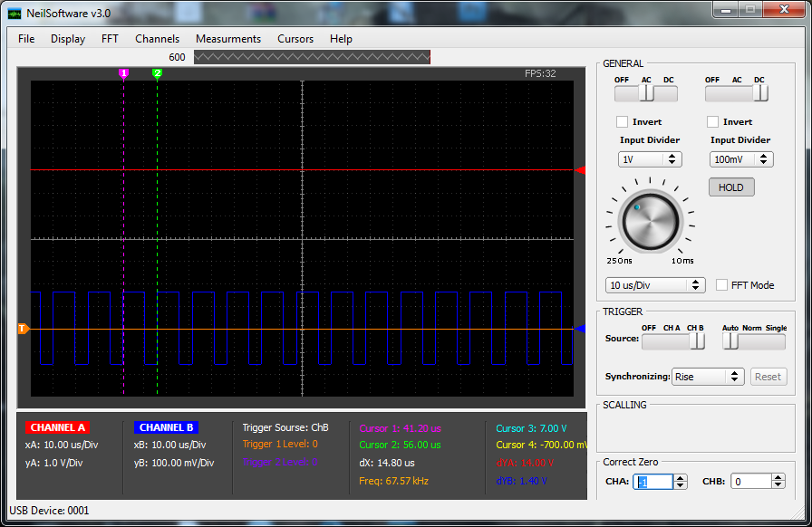Screen dimensions: 812x527
Task: Click the 'Trigger 1 Level: 0' text
Action: pyautogui.click(x=280, y=445)
